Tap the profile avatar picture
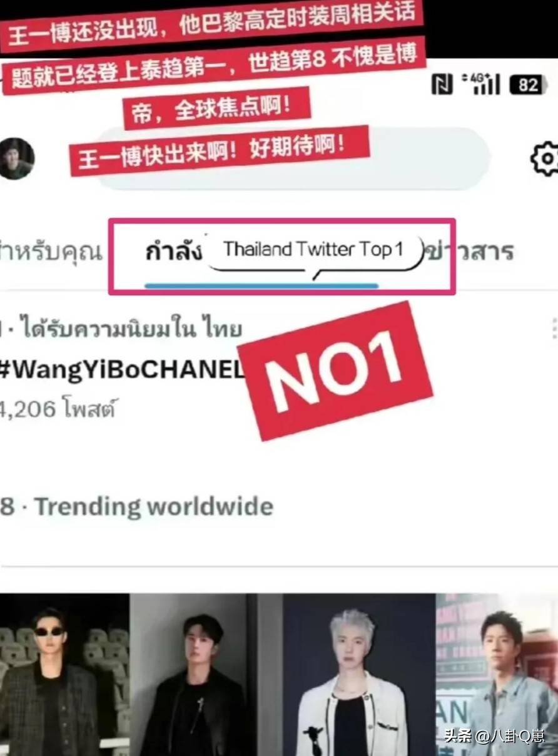558x756 pixels. pyautogui.click(x=16, y=158)
